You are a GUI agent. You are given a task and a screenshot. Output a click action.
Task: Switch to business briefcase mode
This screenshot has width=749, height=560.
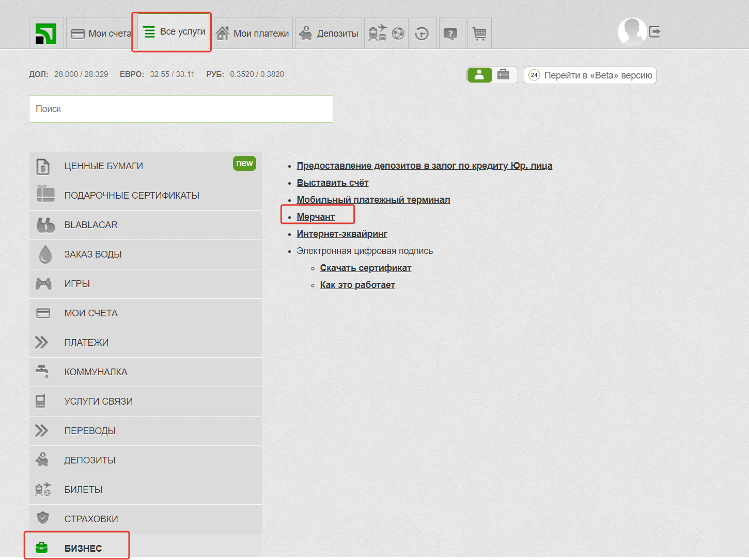click(x=504, y=75)
